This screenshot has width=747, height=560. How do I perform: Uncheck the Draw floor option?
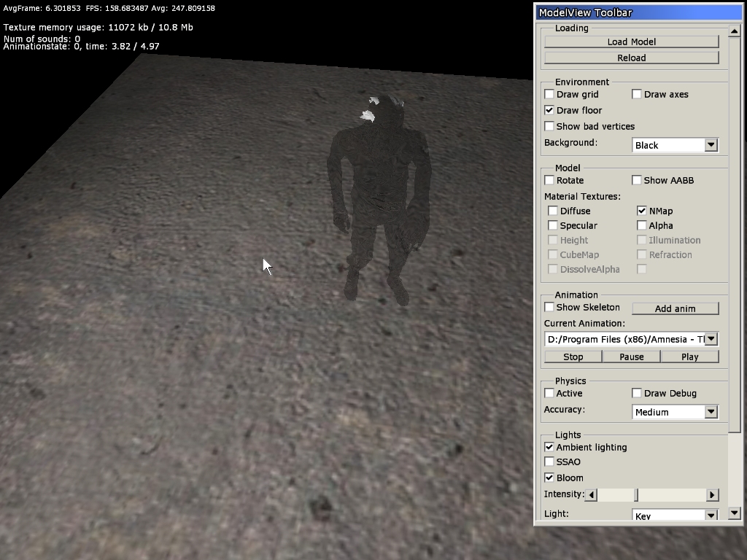tap(549, 110)
